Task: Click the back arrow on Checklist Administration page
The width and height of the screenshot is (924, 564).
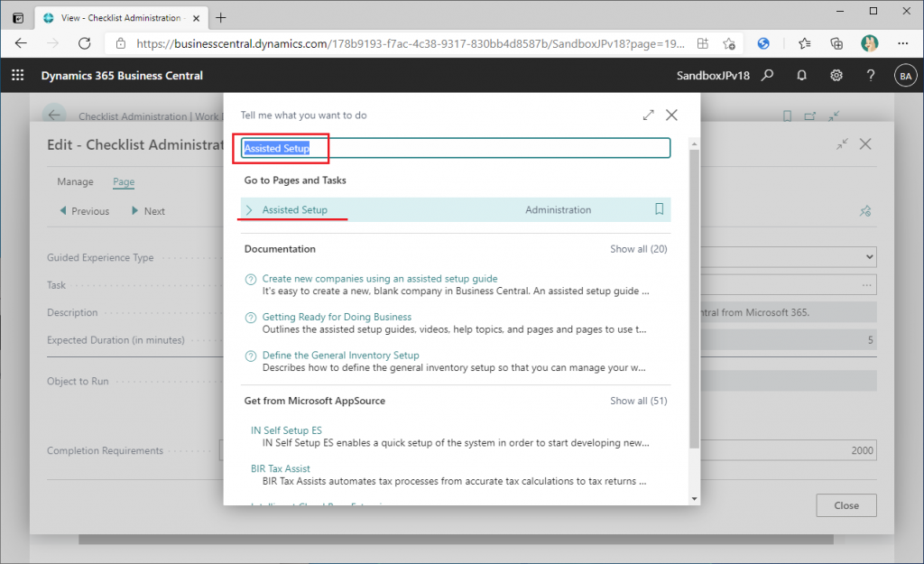Action: (x=54, y=115)
